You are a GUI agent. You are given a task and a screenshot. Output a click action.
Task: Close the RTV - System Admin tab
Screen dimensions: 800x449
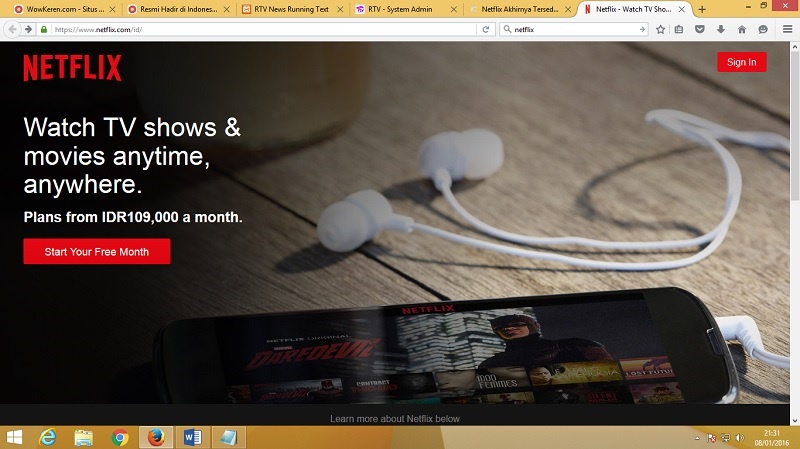pos(454,9)
